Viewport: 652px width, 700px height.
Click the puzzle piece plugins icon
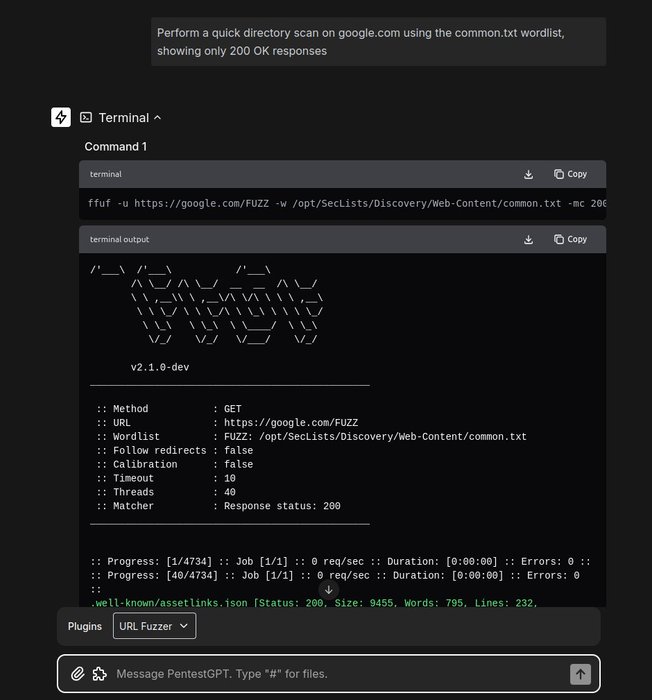coord(99,674)
